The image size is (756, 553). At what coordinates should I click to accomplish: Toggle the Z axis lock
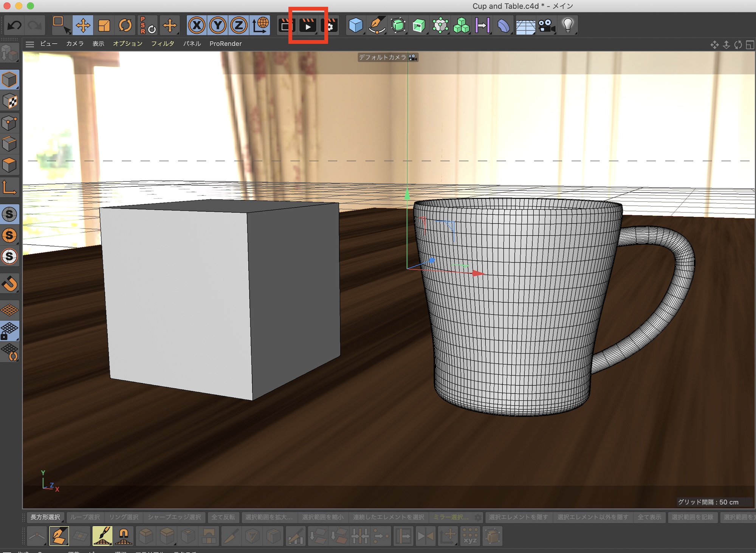tap(239, 26)
